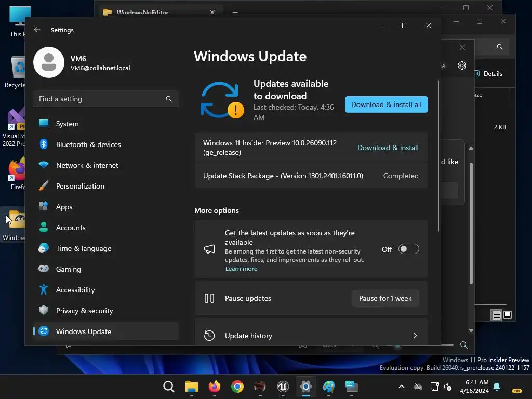This screenshot has width=532, height=399.
Task: Open the Learn more link
Action: (241, 269)
